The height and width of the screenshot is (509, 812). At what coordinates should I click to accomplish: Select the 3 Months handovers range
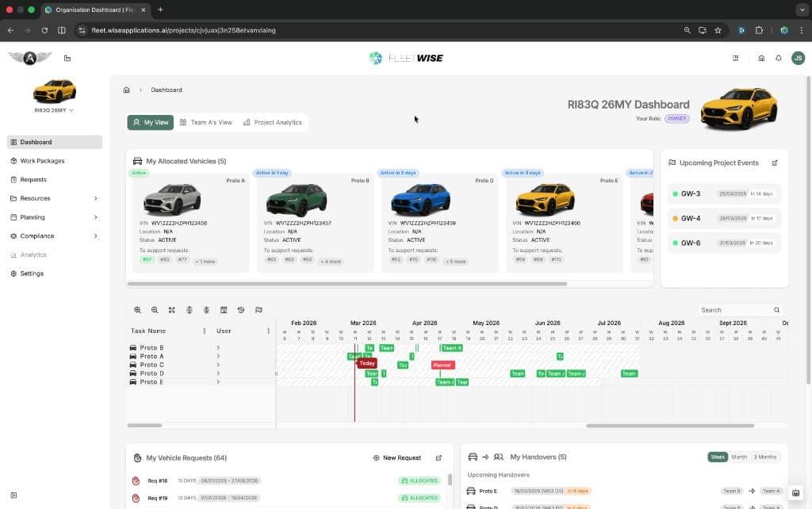tap(765, 457)
